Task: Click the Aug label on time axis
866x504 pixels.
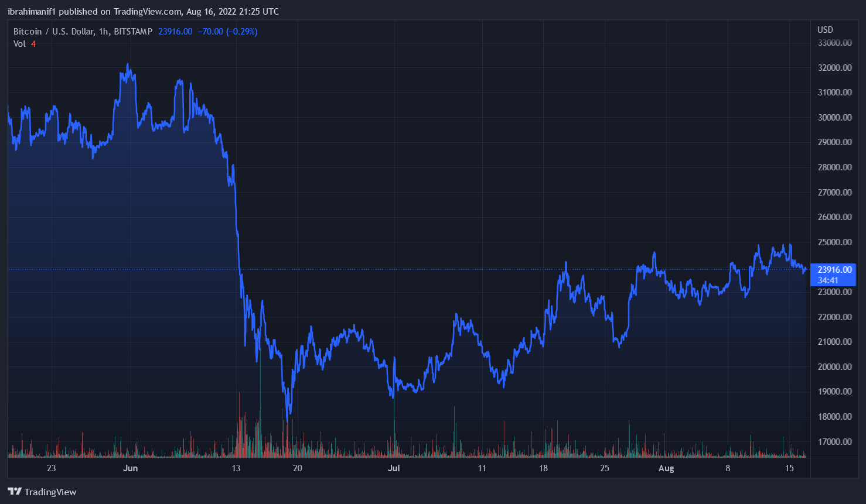Action: click(x=666, y=468)
